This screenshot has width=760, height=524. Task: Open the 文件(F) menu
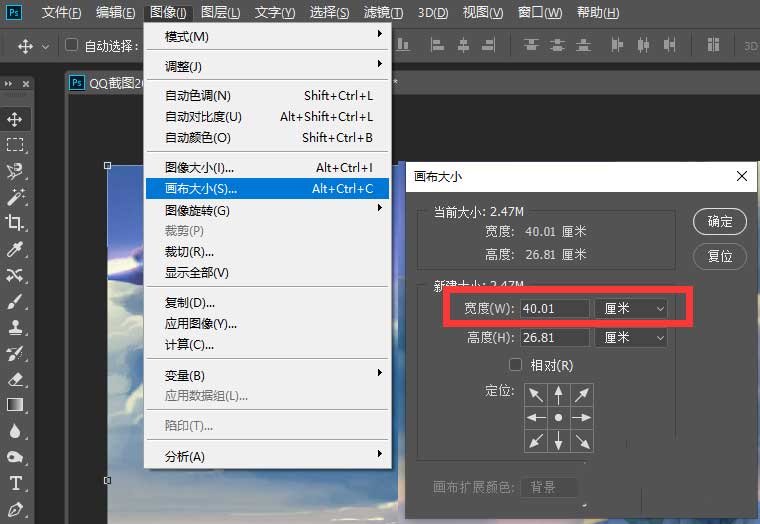click(x=62, y=12)
